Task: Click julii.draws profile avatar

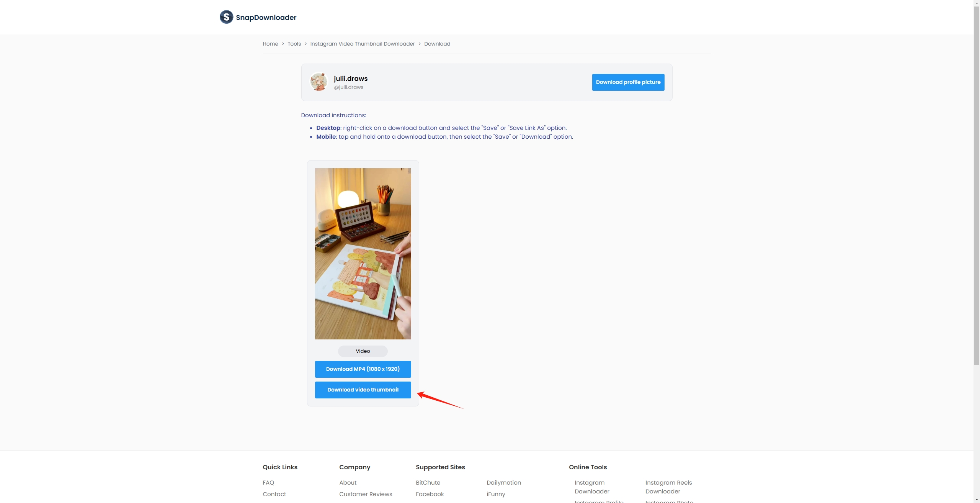Action: (x=318, y=82)
